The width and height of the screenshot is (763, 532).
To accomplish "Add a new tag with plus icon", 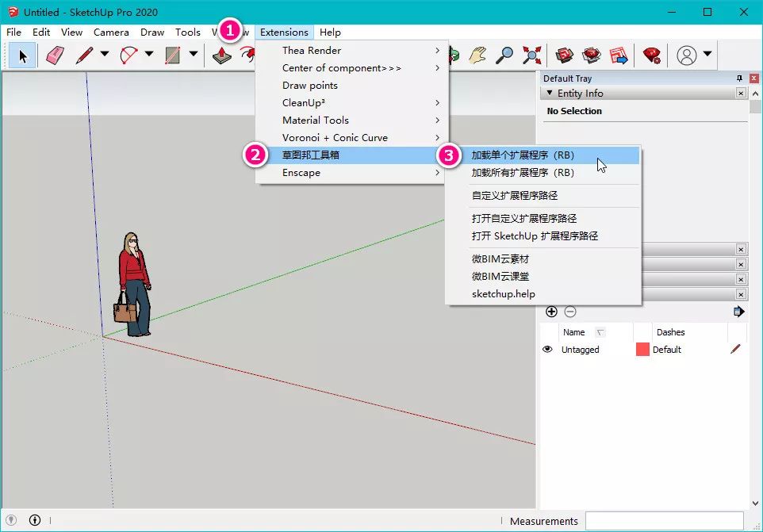I will point(551,312).
